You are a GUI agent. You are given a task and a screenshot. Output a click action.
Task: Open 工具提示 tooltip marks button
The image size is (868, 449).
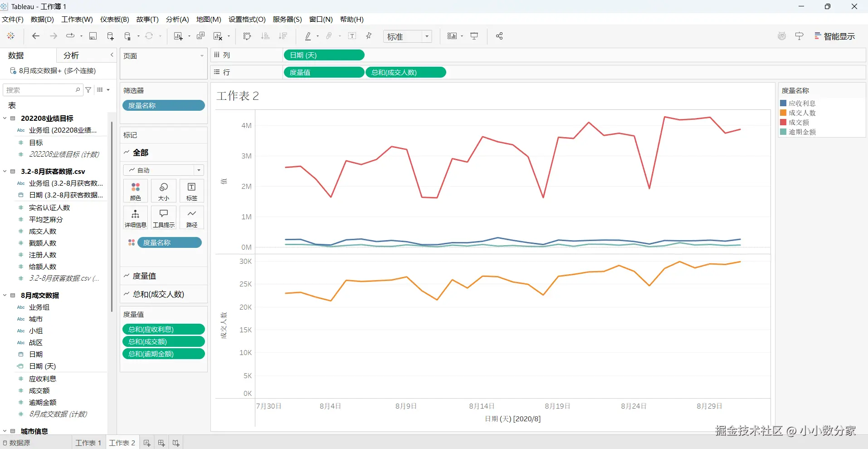point(164,218)
